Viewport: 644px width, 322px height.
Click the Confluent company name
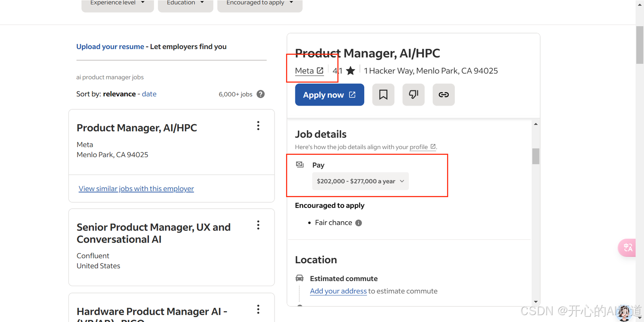click(x=93, y=256)
